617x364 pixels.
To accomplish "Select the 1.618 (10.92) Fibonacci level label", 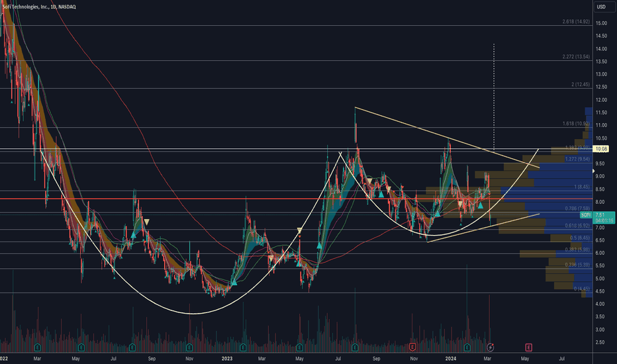I will pyautogui.click(x=576, y=124).
